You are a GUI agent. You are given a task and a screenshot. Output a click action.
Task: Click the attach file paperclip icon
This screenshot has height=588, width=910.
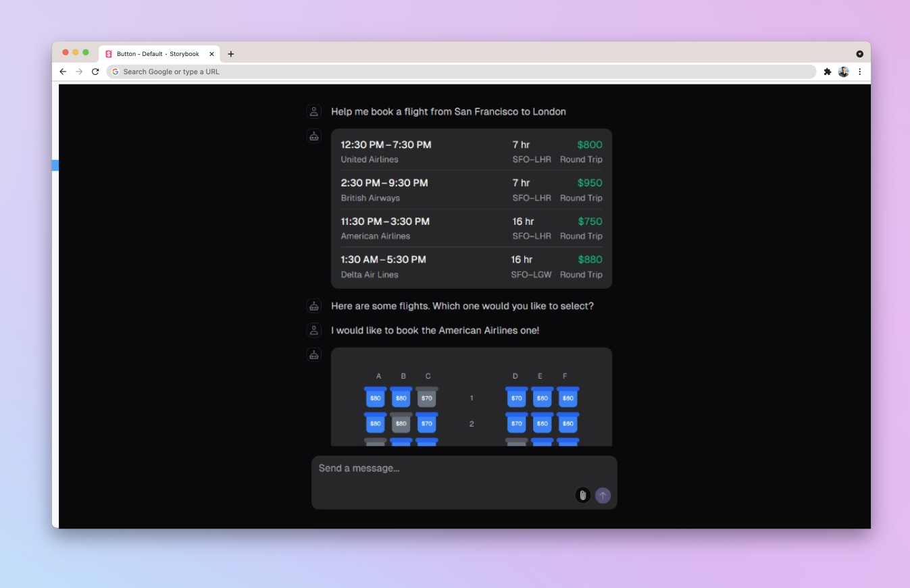[582, 496]
